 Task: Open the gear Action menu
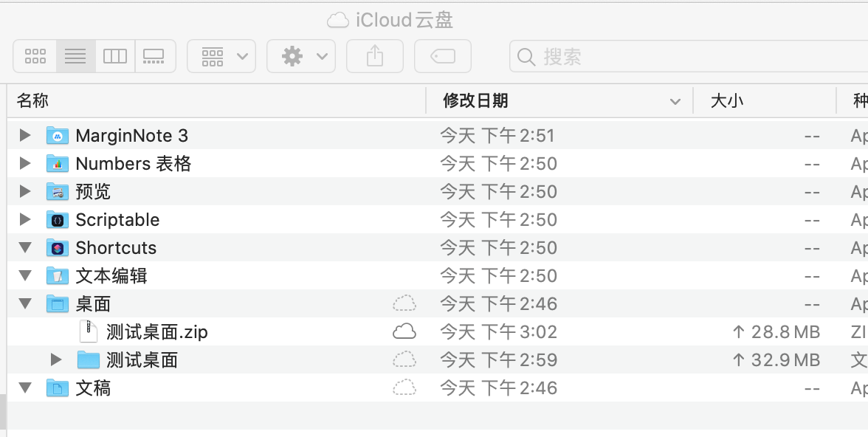pyautogui.click(x=301, y=56)
